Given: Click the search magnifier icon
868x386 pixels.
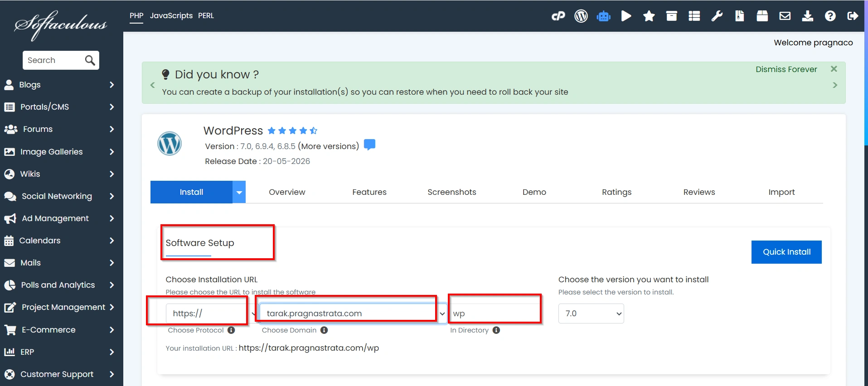Looking at the screenshot, I should [x=90, y=60].
